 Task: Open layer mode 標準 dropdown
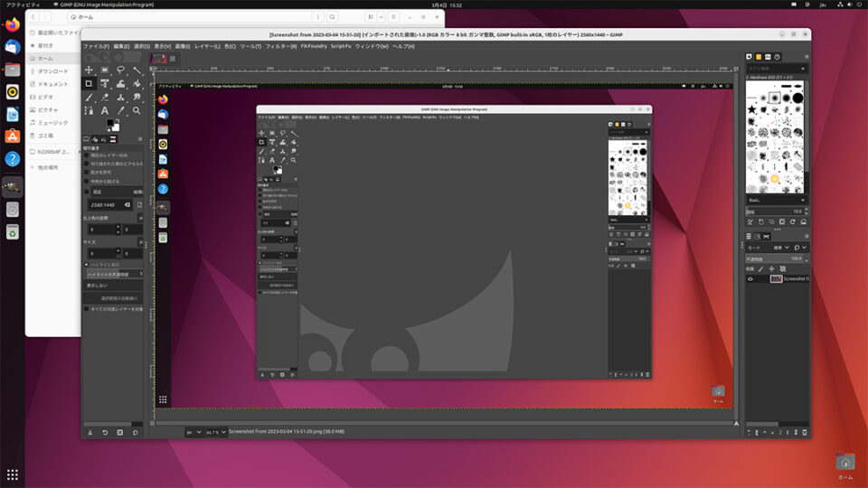[x=781, y=248]
